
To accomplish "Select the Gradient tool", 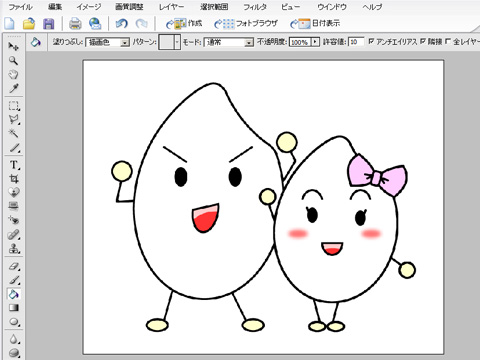I will coord(13,308).
